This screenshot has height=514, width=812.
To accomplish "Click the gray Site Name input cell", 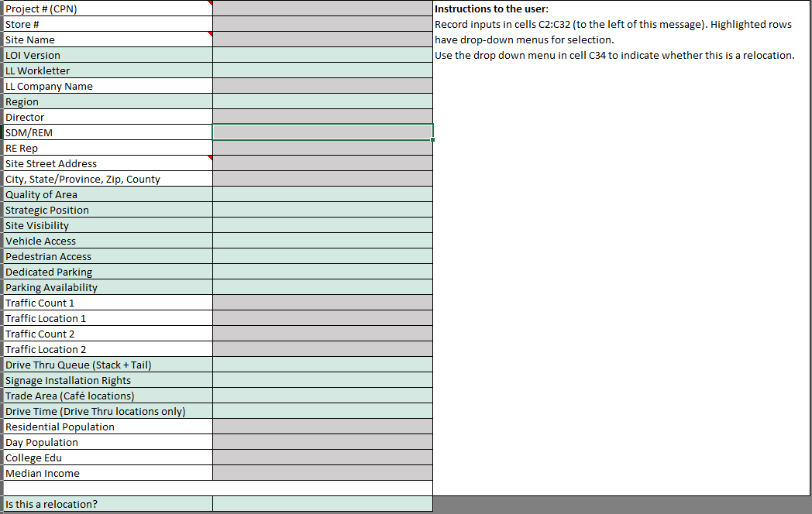I will click(322, 39).
